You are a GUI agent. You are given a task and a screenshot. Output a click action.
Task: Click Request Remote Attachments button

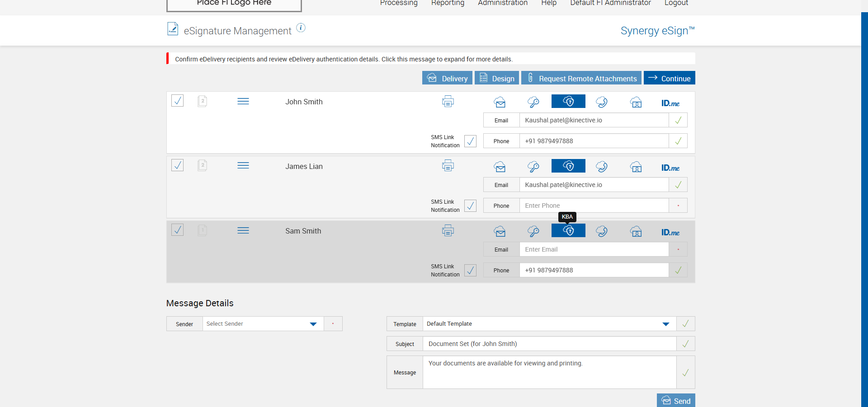coord(581,78)
